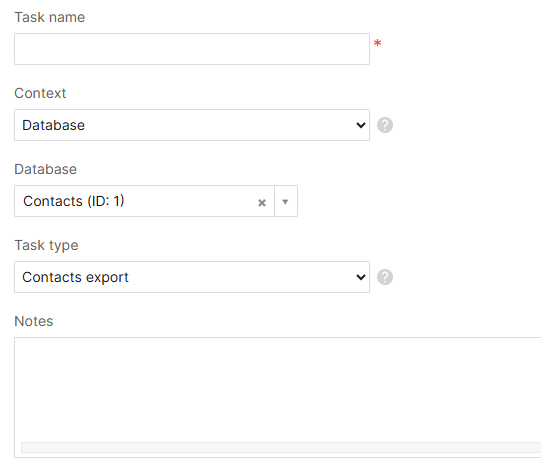
Task: Open help icon beside Task type dropdown
Action: pyautogui.click(x=385, y=277)
